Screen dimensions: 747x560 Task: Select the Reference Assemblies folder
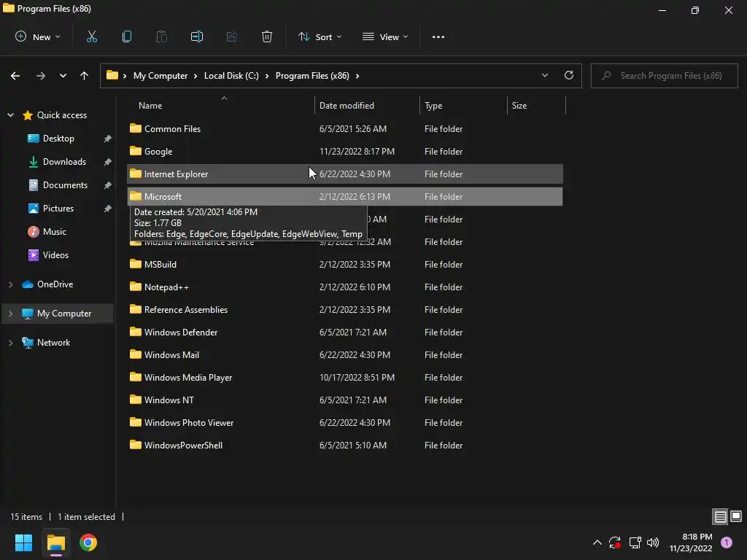[344, 309]
